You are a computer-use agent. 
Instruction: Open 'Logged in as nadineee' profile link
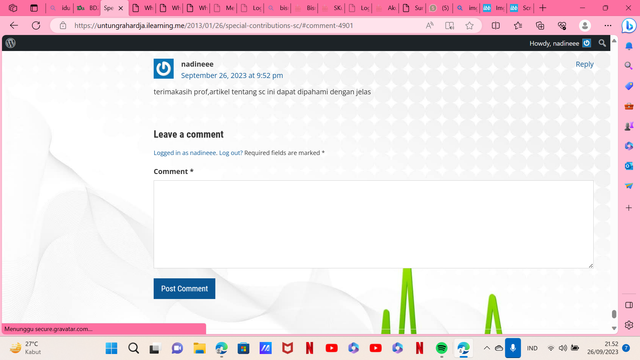(x=185, y=153)
